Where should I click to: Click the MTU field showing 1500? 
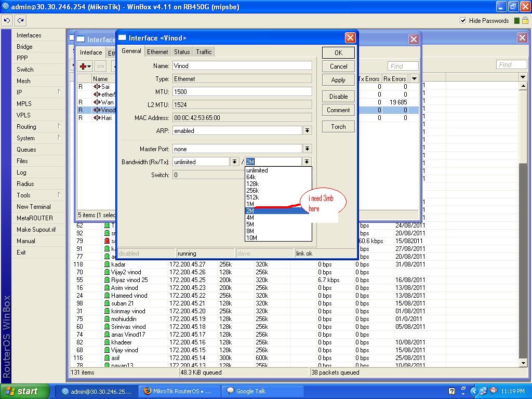(242, 91)
